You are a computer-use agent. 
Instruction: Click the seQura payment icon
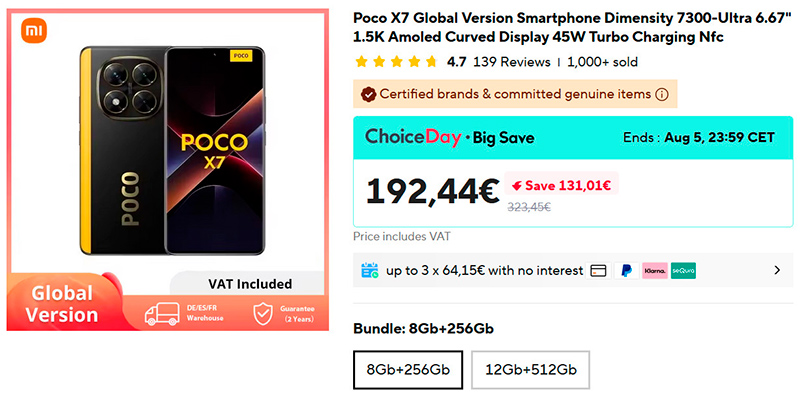(683, 270)
